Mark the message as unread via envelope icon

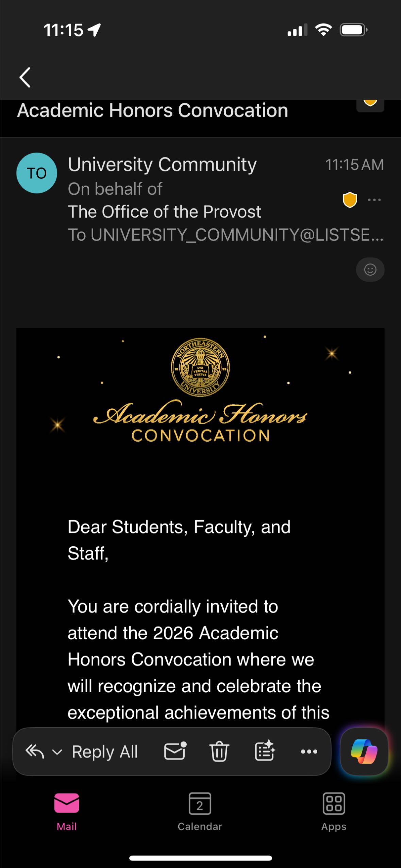click(175, 751)
